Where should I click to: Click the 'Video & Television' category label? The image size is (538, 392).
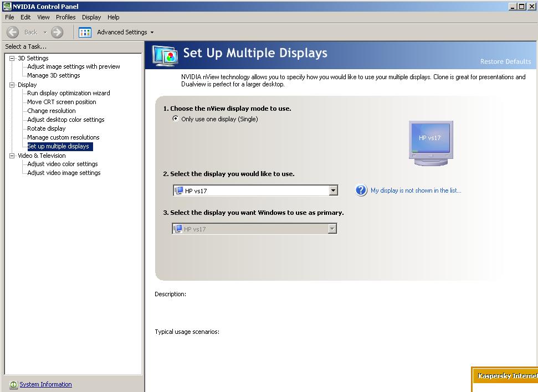(42, 156)
